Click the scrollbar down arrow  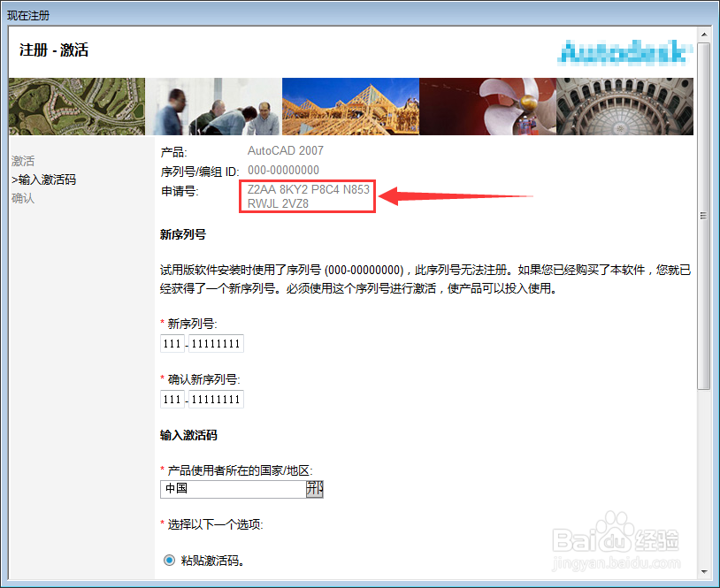703,572
